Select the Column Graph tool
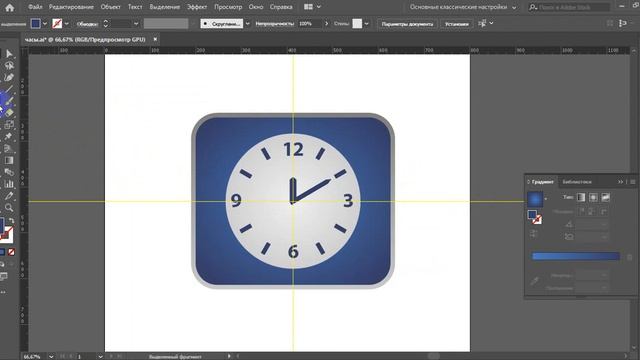 (x=9, y=184)
